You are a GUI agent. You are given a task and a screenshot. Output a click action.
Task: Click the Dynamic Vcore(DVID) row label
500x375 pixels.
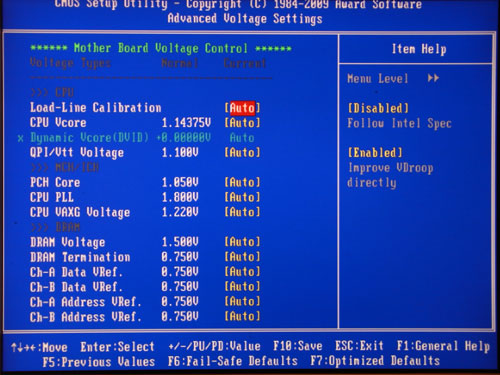(x=89, y=138)
